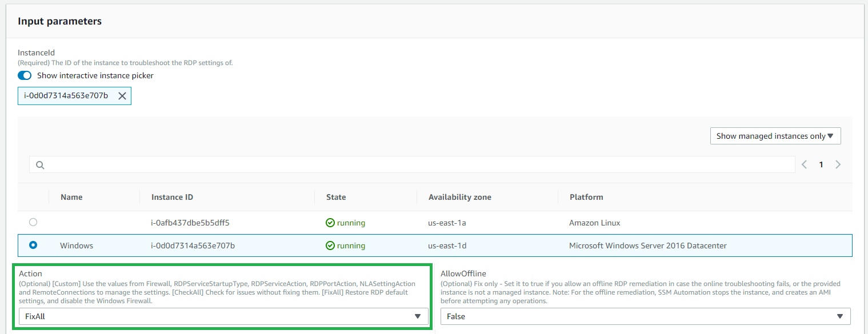Image resolution: width=868 pixels, height=334 pixels.
Task: Sort by Name column header
Action: click(71, 197)
